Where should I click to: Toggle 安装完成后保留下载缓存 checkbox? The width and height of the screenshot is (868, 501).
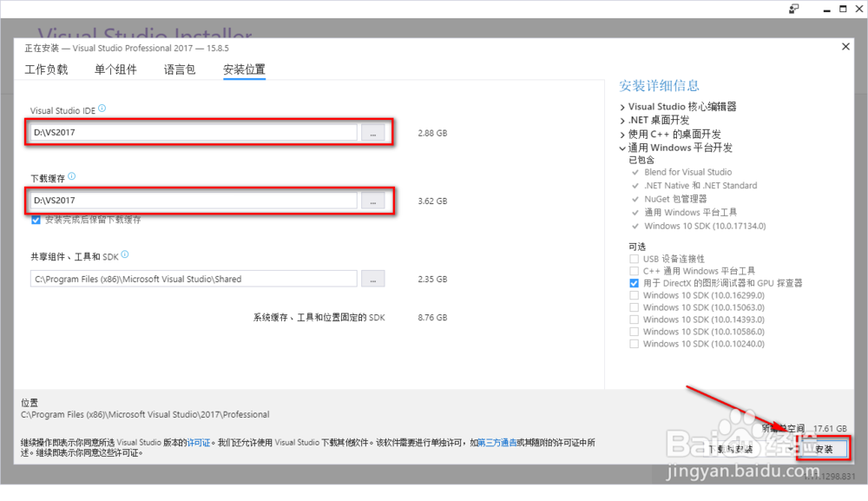point(36,220)
